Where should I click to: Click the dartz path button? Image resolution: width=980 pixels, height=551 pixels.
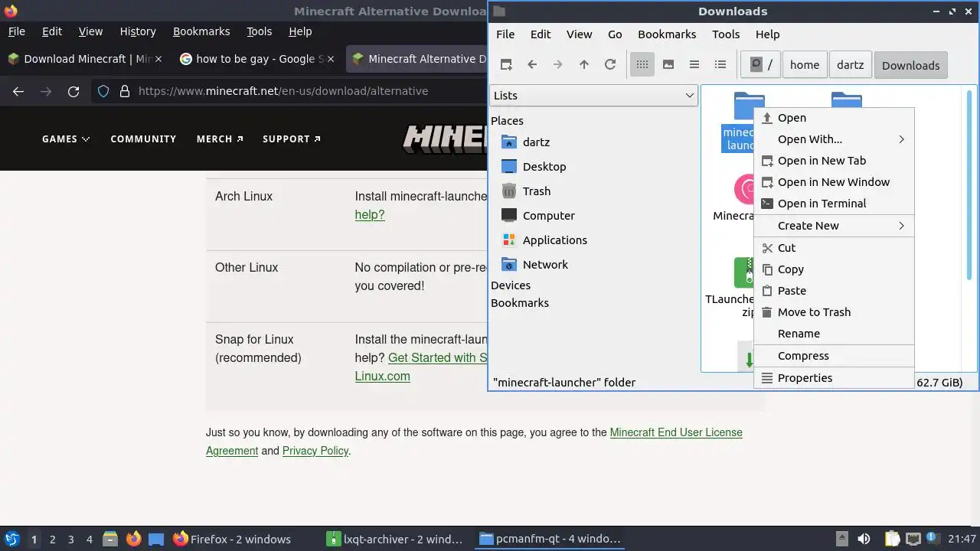coord(850,65)
